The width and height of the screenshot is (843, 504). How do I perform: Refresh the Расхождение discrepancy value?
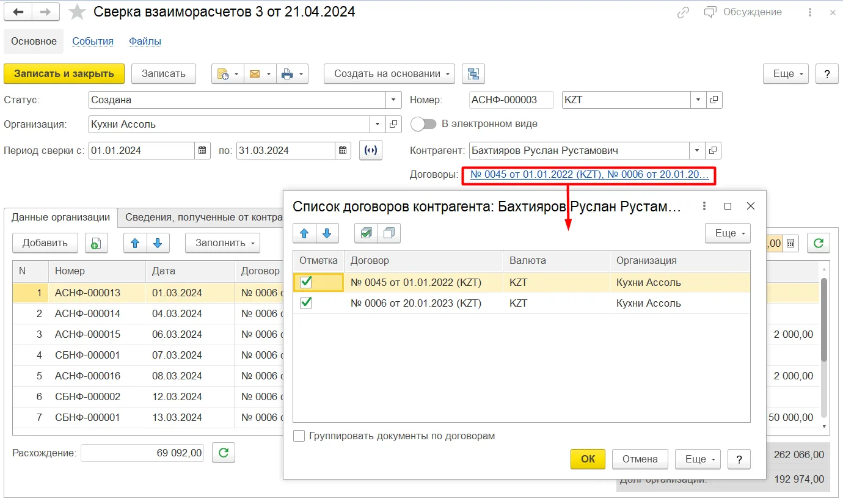[x=224, y=453]
